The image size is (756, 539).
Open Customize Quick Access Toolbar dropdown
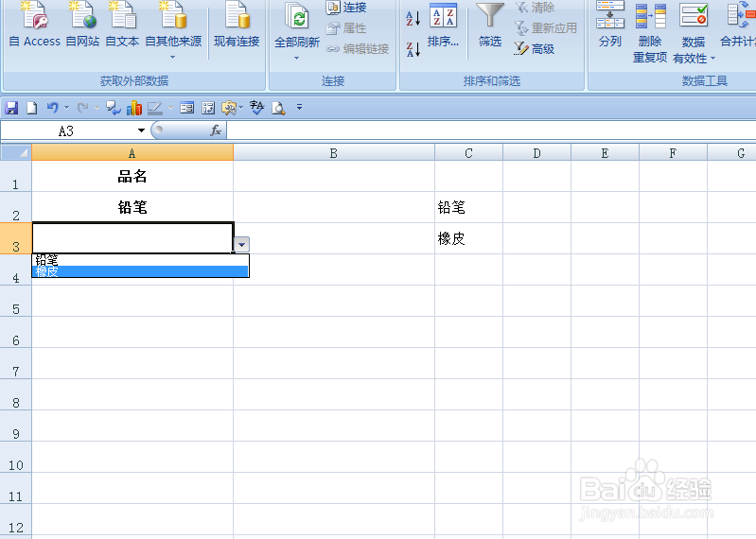[x=299, y=107]
